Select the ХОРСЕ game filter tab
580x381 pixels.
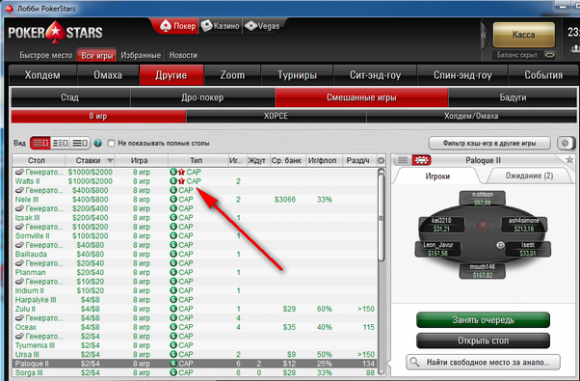tap(276, 116)
